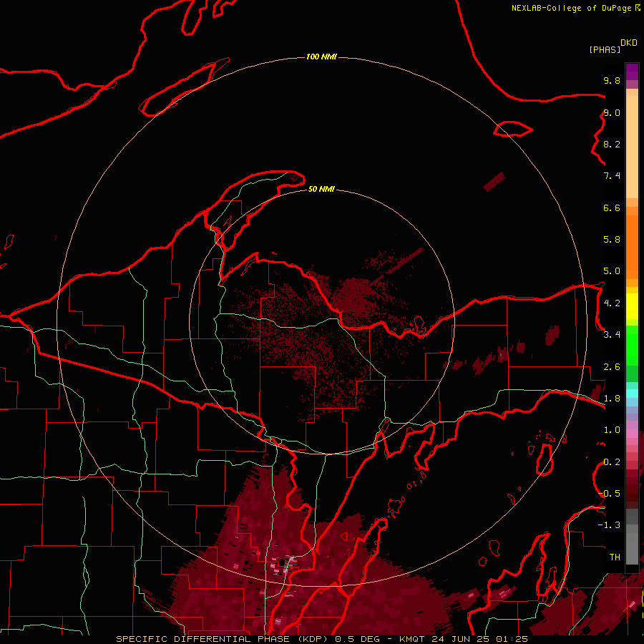This screenshot has height=644, width=644.
Task: Pick the bright green band of the color bar
Action: pyautogui.click(x=632, y=345)
